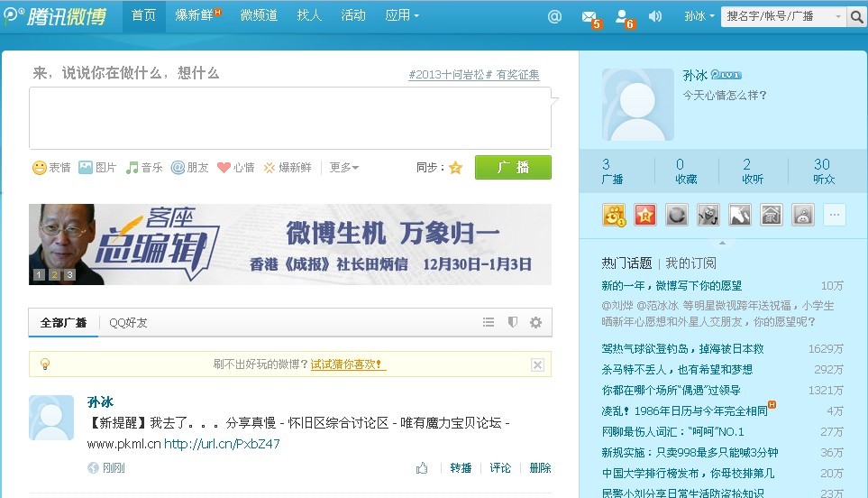The image size is (868, 498).
Task: Open private messages envelope icon
Action: (x=589, y=16)
